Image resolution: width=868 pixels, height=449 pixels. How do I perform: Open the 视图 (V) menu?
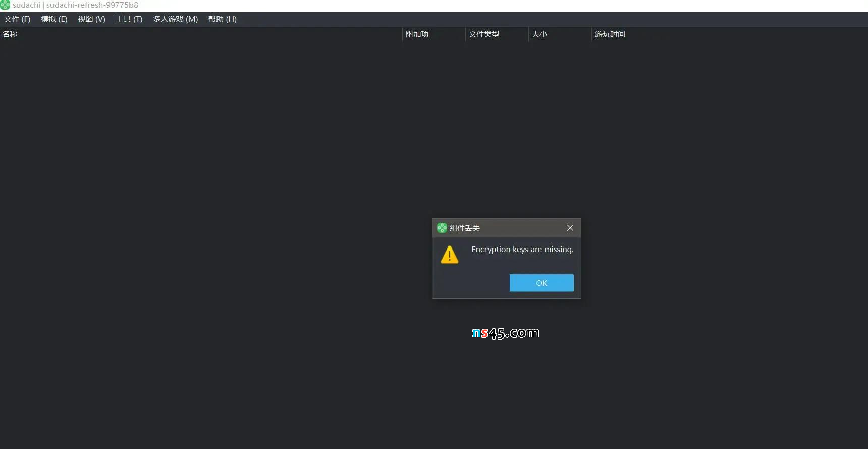[91, 19]
